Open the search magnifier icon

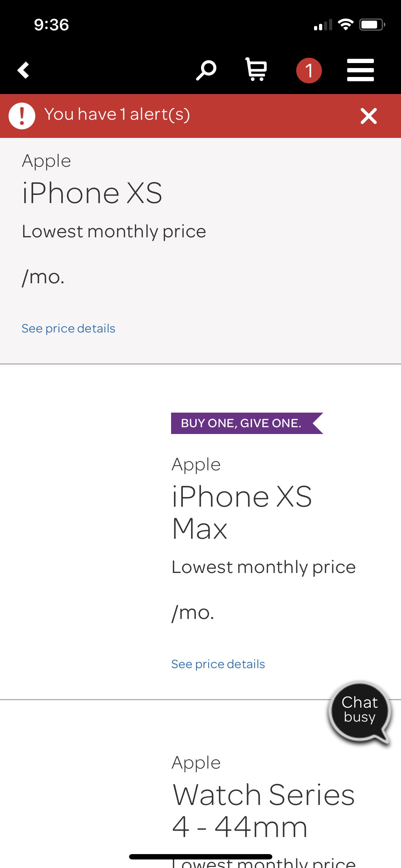tap(206, 70)
